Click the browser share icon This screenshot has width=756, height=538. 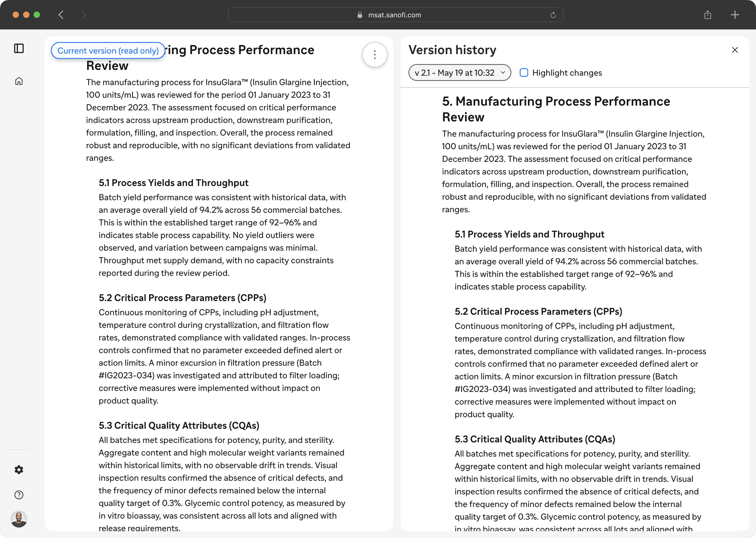point(708,15)
